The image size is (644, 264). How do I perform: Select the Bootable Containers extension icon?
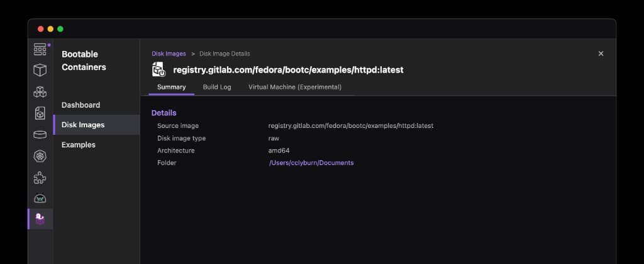click(40, 219)
